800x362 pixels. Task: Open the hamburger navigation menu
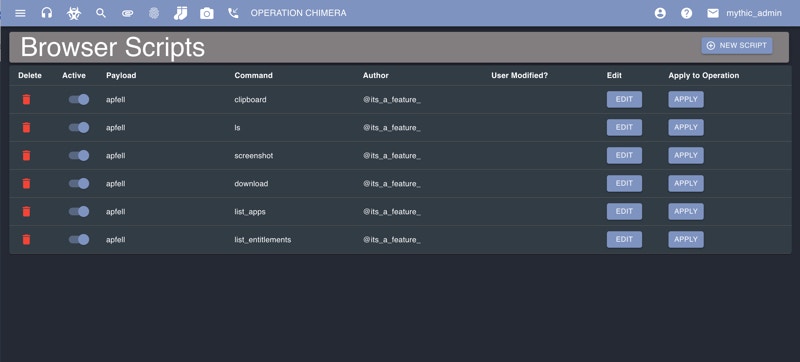20,13
